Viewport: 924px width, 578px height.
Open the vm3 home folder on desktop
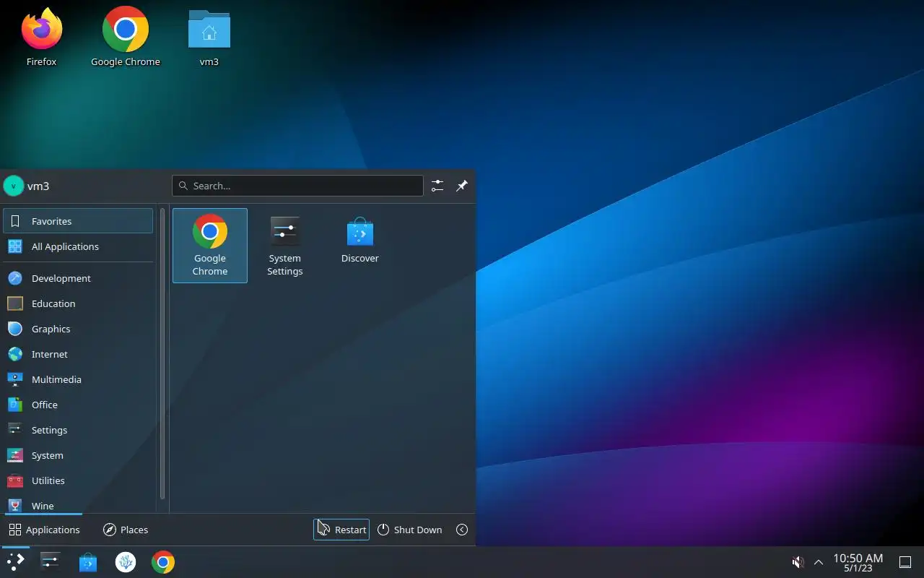point(209,38)
